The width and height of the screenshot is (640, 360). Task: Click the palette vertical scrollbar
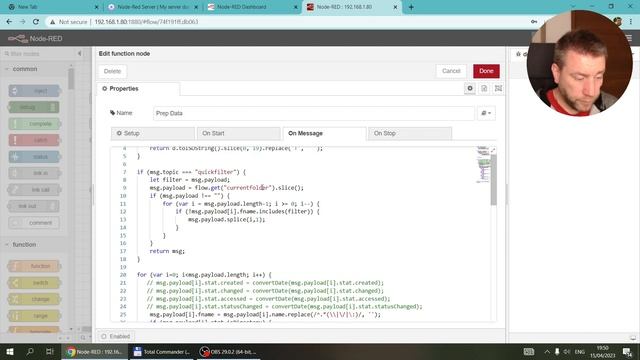71,78
